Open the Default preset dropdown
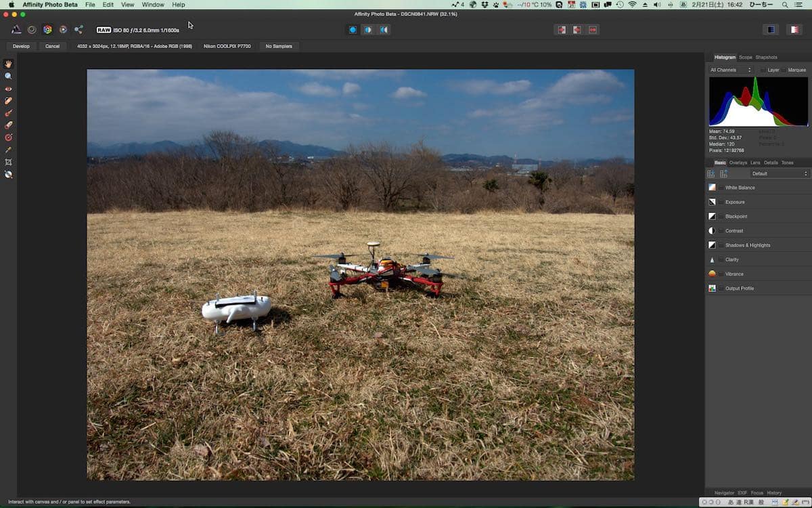This screenshot has height=508, width=812. pyautogui.click(x=778, y=174)
